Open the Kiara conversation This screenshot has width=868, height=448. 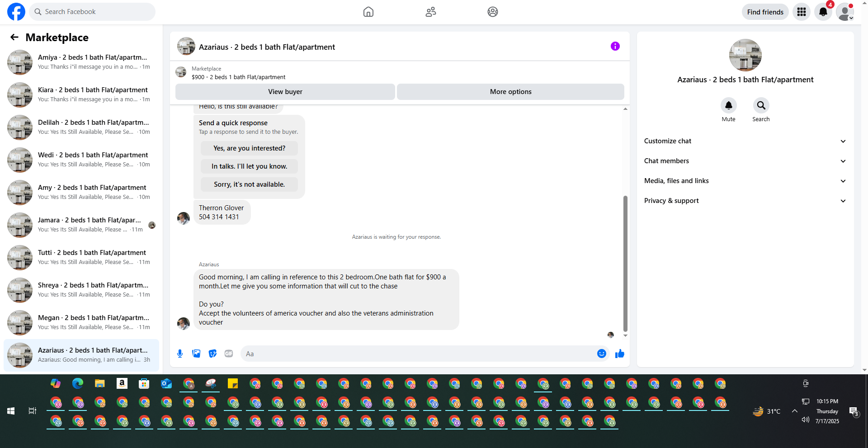(x=81, y=95)
